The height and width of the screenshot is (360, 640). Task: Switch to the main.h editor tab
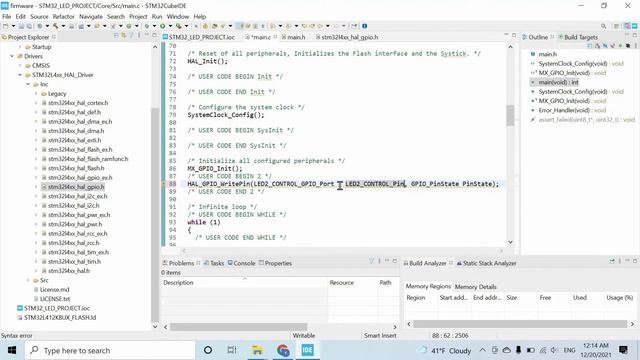coord(293,37)
